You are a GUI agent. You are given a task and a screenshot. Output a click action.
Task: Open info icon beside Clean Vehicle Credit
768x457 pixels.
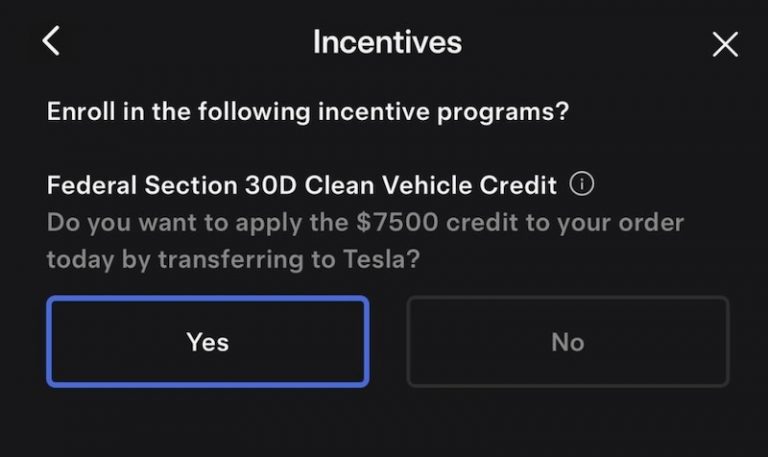pos(581,185)
